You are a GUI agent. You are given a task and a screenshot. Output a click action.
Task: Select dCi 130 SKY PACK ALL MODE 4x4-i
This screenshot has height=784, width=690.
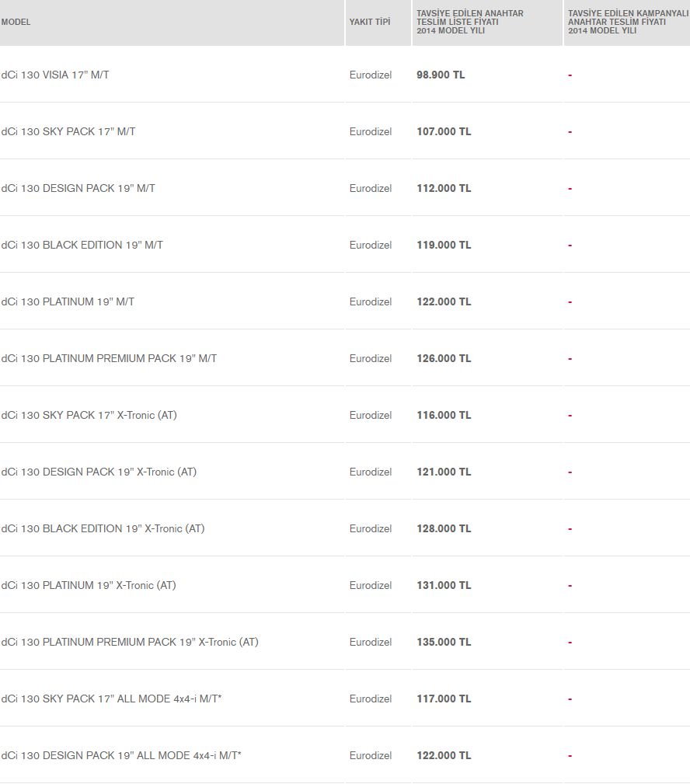[111, 699]
